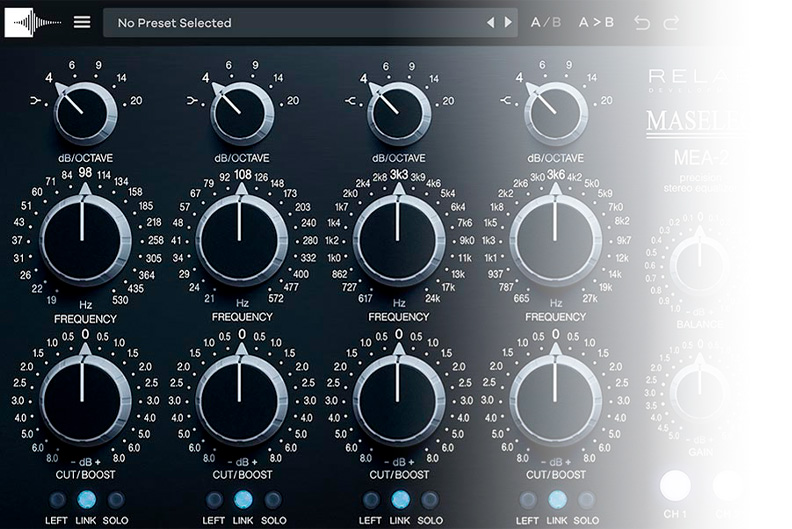Click CUT/BOOST knob of the 3k3 band
The image size is (792, 529).
399,401
